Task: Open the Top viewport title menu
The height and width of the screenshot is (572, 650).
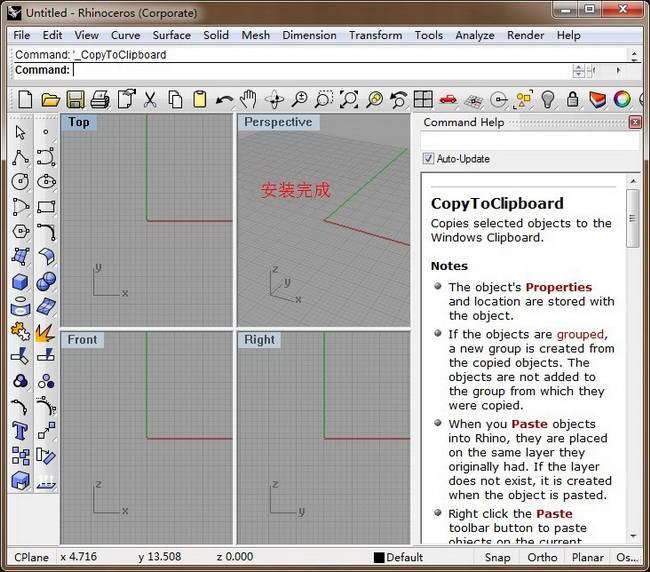Action: 79,122
